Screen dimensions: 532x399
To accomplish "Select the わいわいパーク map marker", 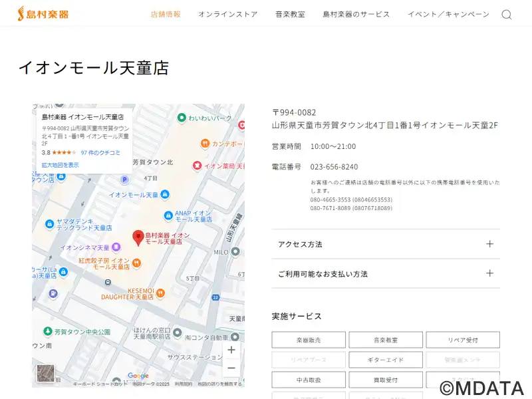I will click(182, 118).
